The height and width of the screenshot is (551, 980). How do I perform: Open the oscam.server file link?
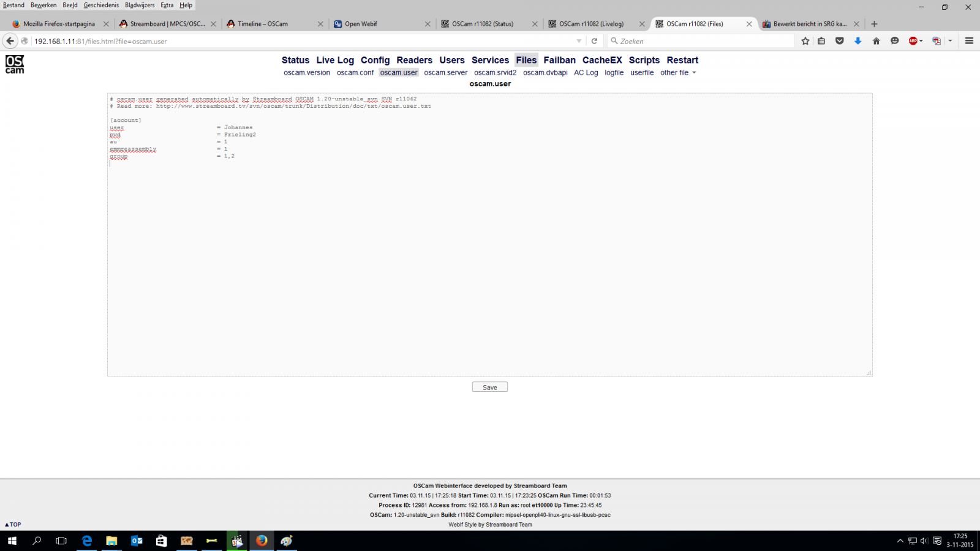(445, 72)
